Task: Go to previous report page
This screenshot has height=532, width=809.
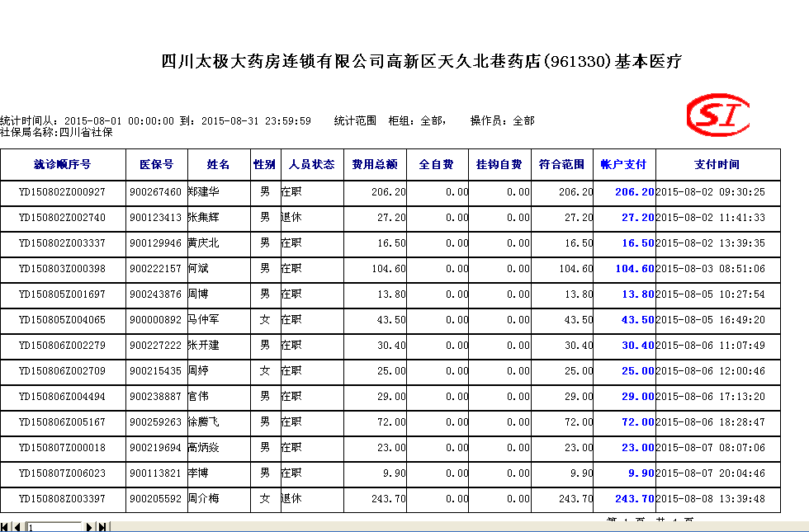Action: click(x=17, y=527)
